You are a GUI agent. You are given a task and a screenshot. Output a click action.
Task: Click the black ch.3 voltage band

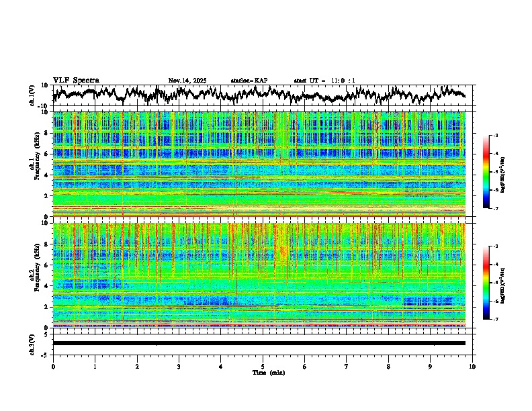[259, 343]
